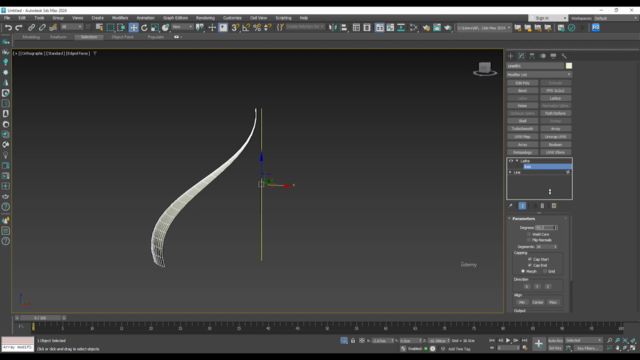The width and height of the screenshot is (640, 360).
Task: Select the Select and Link tool
Action: point(31,28)
